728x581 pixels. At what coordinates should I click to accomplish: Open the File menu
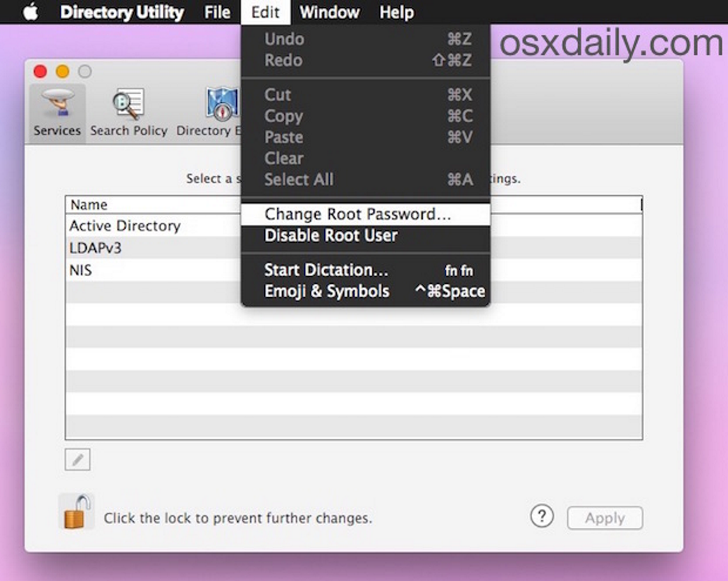click(x=217, y=12)
